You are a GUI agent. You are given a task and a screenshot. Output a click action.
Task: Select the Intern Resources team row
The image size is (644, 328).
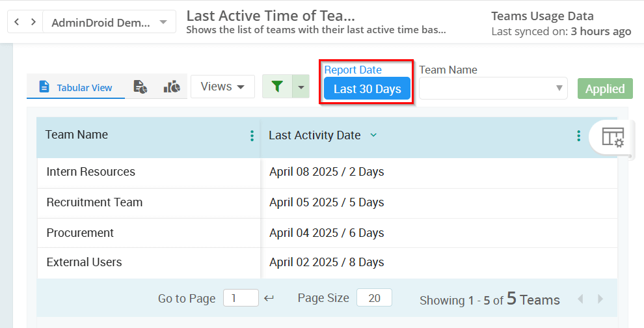(90, 172)
